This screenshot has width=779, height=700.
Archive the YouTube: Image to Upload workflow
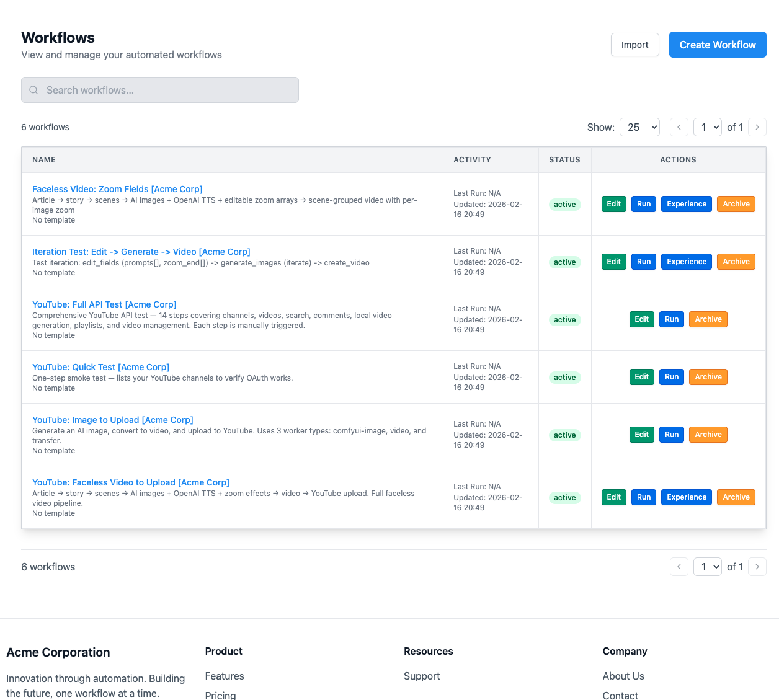tap(708, 435)
